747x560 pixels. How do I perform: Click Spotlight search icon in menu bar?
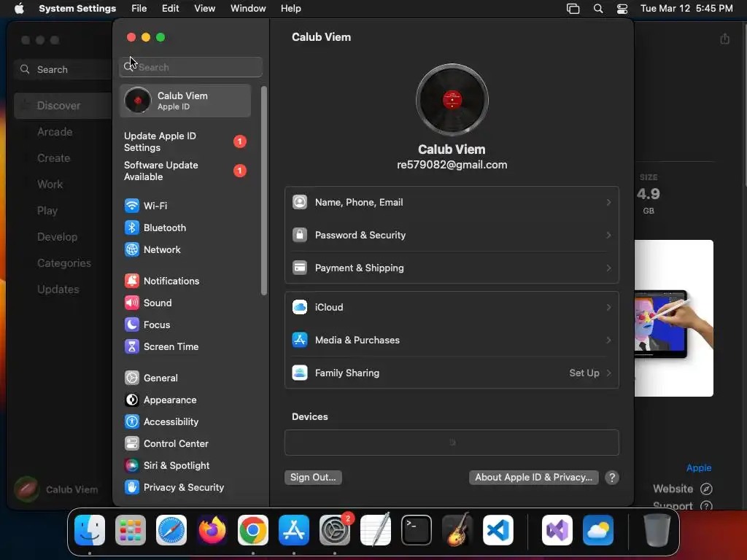[598, 9]
